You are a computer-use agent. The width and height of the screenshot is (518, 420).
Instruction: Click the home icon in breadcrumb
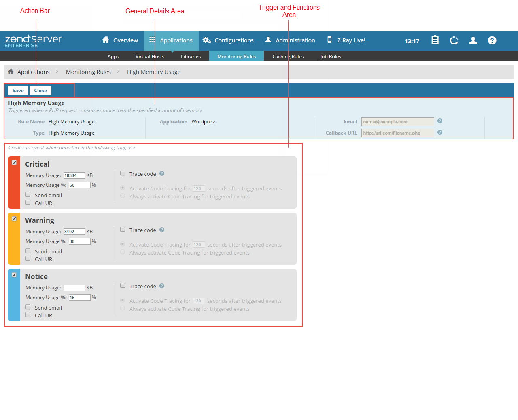11,72
